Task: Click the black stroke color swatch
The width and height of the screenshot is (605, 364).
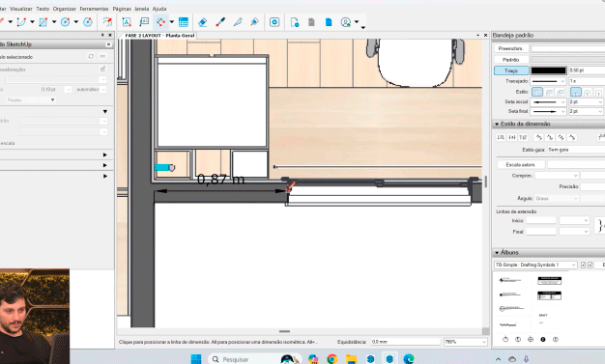Action: [x=548, y=70]
